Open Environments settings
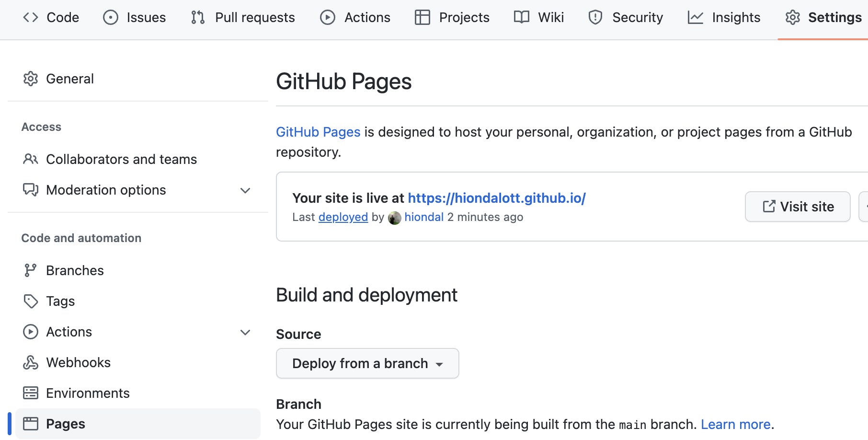Image resolution: width=868 pixels, height=440 pixels. (x=138, y=393)
